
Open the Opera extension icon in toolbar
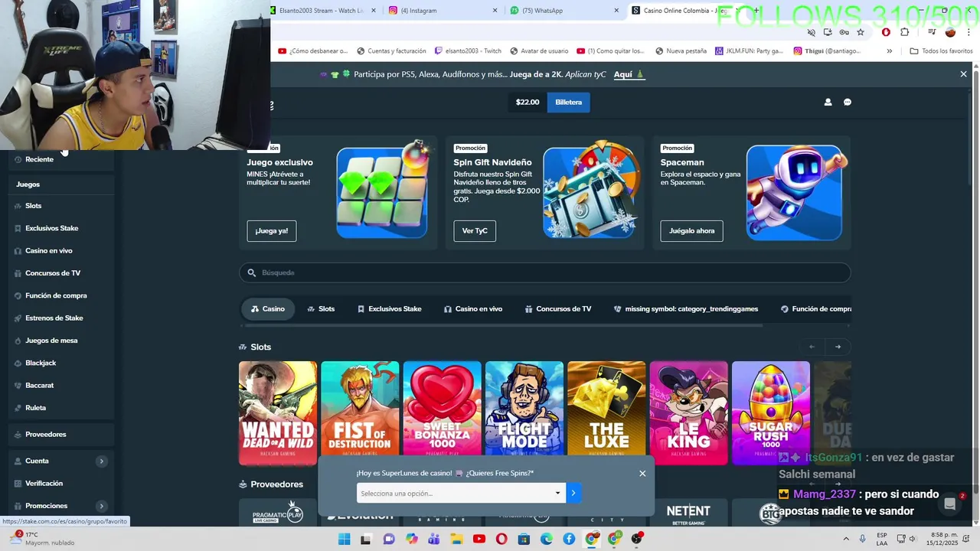(x=886, y=32)
